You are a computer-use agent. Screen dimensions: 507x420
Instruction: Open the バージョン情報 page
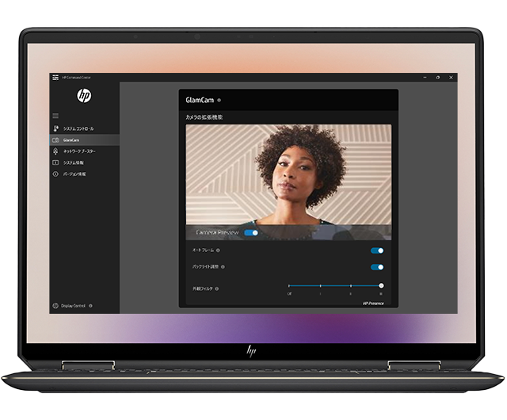click(x=75, y=174)
